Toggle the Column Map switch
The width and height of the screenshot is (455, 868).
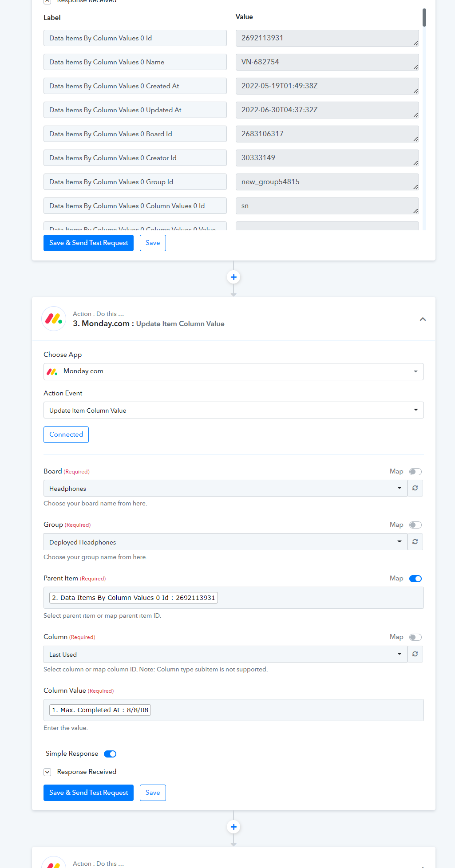(415, 637)
